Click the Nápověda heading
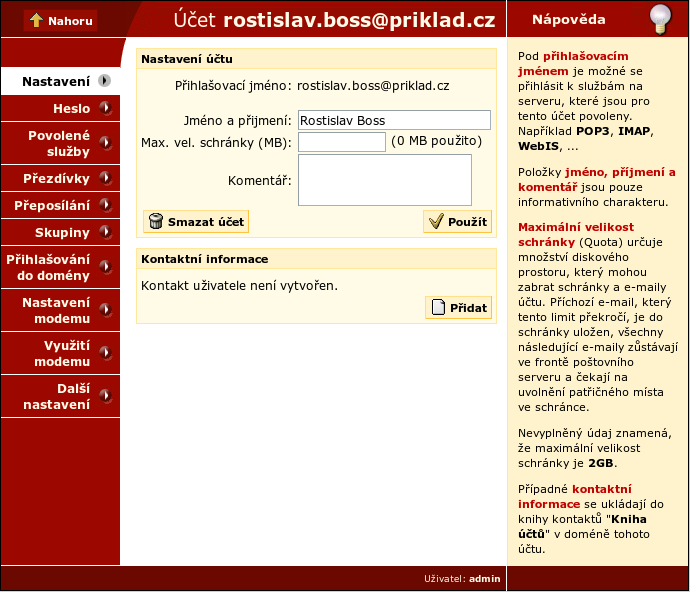The image size is (690, 592). 569,19
